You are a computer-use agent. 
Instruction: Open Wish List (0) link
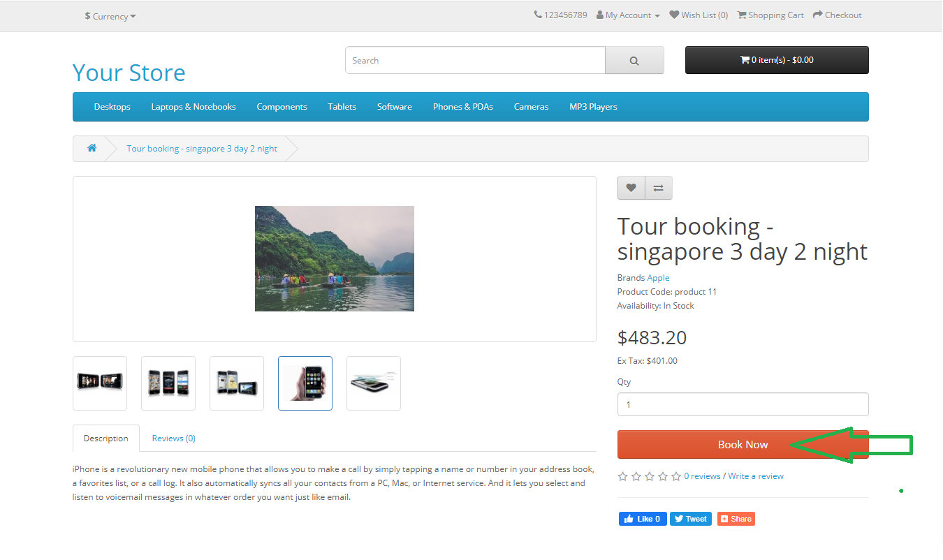pyautogui.click(x=699, y=15)
